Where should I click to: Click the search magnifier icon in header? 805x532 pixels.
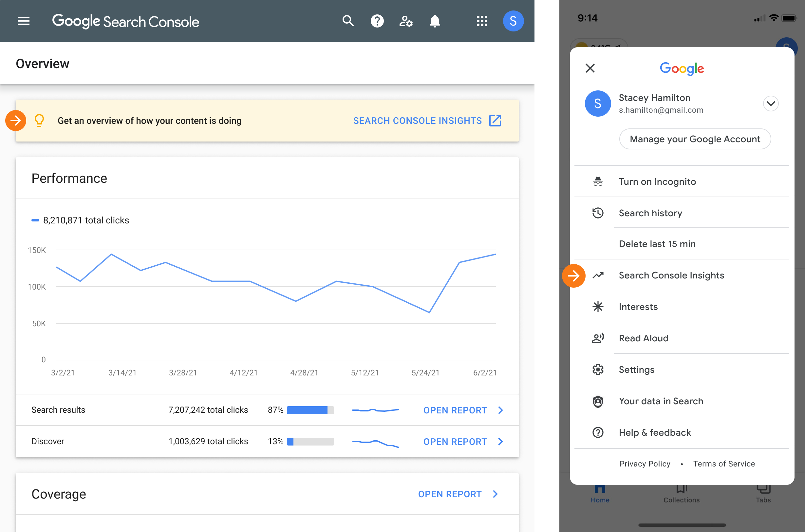click(347, 21)
